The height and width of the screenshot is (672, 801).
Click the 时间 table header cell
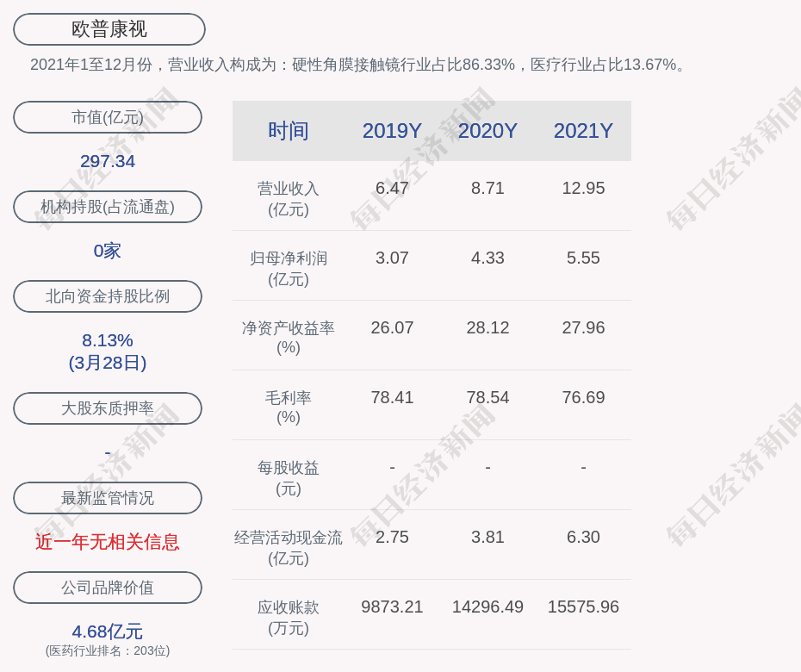(x=289, y=131)
